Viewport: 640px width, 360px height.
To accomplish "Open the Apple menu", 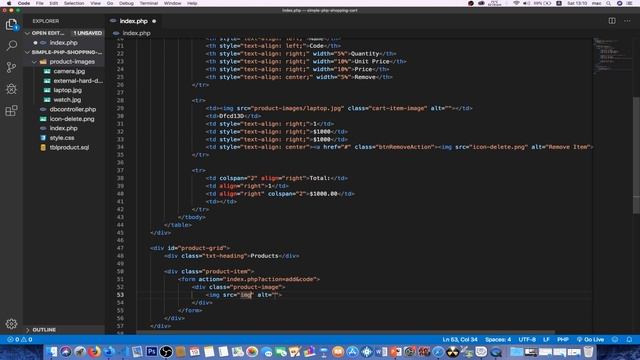I will pyautogui.click(x=8, y=3).
